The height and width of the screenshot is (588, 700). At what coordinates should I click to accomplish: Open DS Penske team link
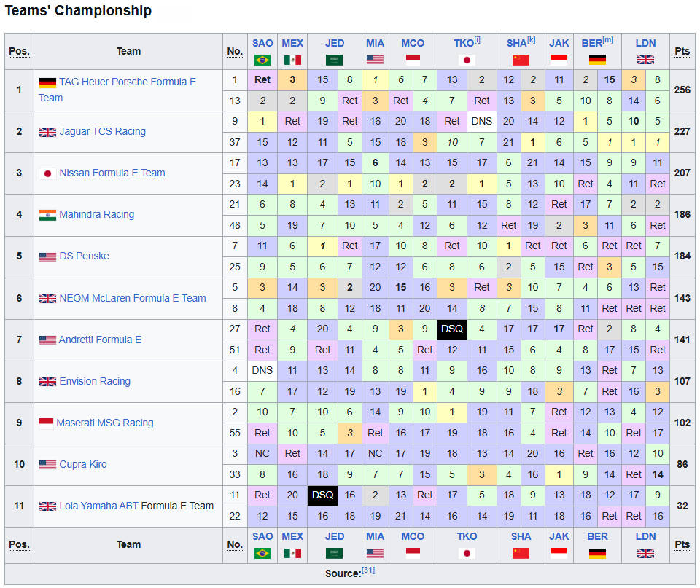pos(84,256)
